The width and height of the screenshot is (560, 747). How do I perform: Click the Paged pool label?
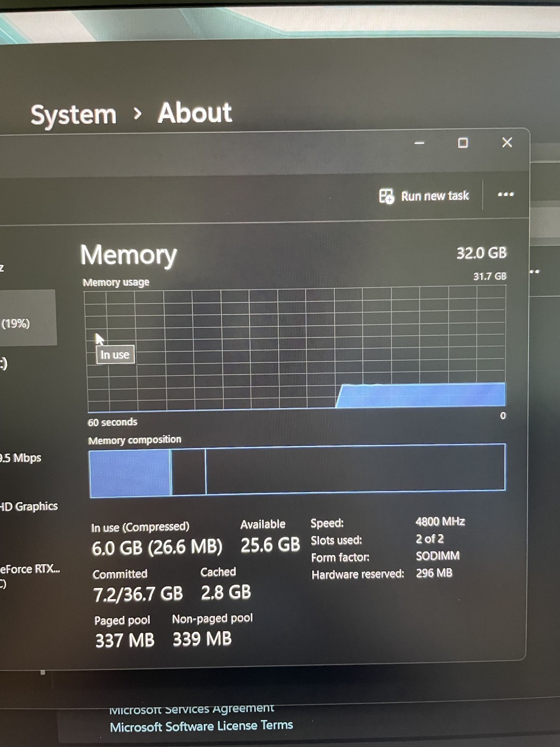click(122, 620)
